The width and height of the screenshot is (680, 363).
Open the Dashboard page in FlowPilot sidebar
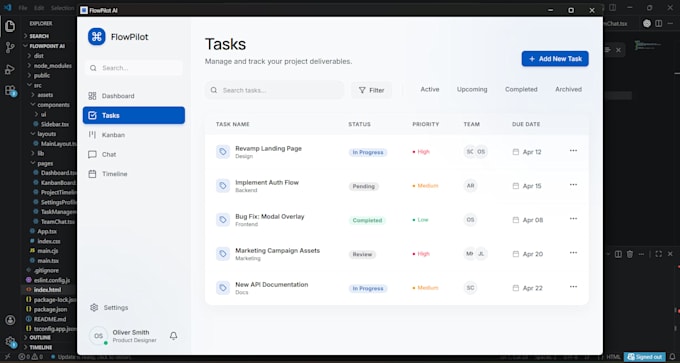(134, 96)
